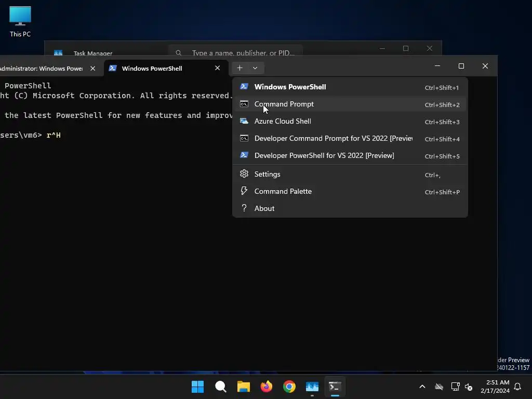
Task: Click the Command Palette lightning icon
Action: (244, 191)
